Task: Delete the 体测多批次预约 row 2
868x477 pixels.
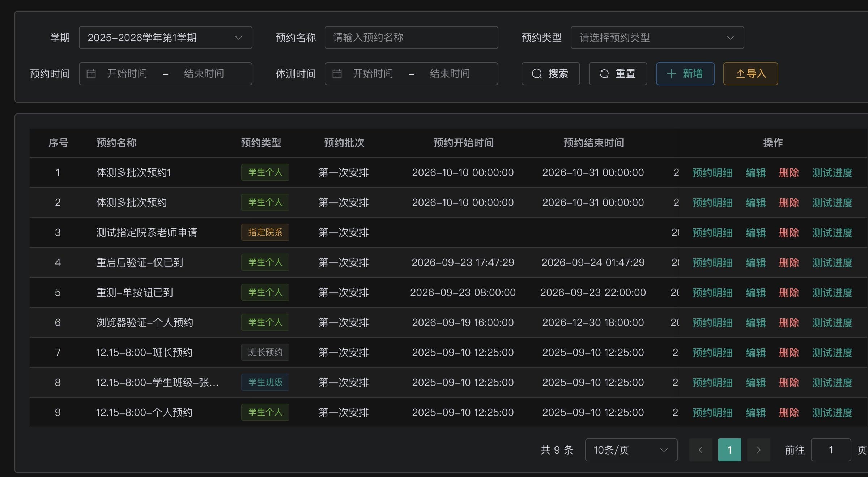Action: coord(789,203)
